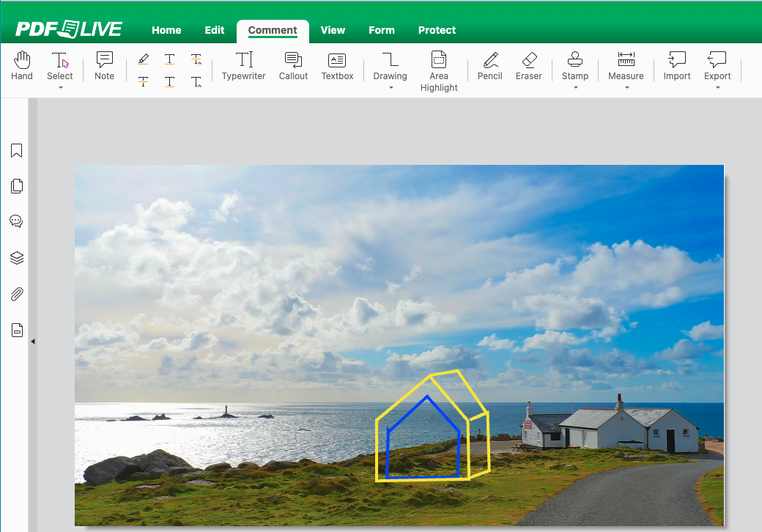Viewport: 762px width, 532px height.
Task: Select the Highlight text tool
Action: point(144,59)
